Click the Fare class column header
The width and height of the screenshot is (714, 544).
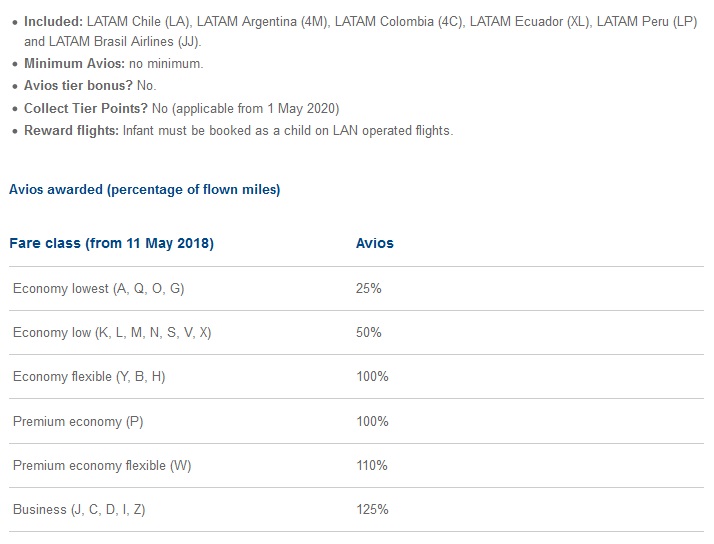click(x=111, y=243)
